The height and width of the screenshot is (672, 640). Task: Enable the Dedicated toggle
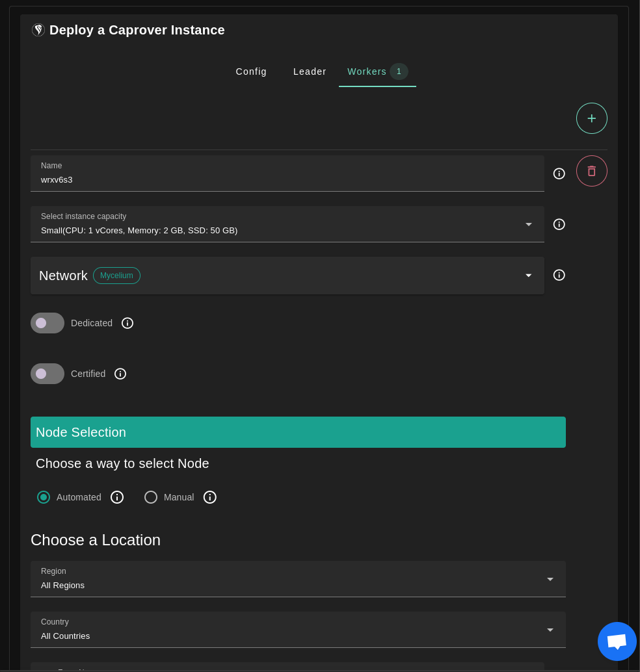[x=47, y=323]
